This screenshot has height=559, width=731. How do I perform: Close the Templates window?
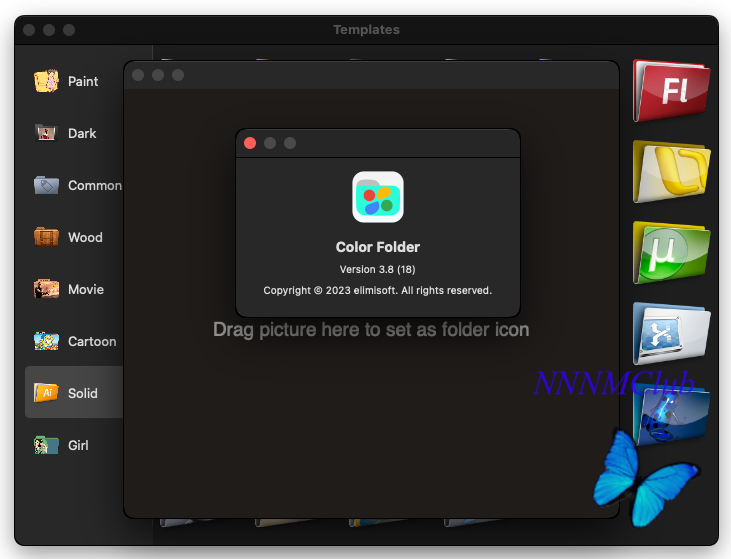tap(29, 30)
